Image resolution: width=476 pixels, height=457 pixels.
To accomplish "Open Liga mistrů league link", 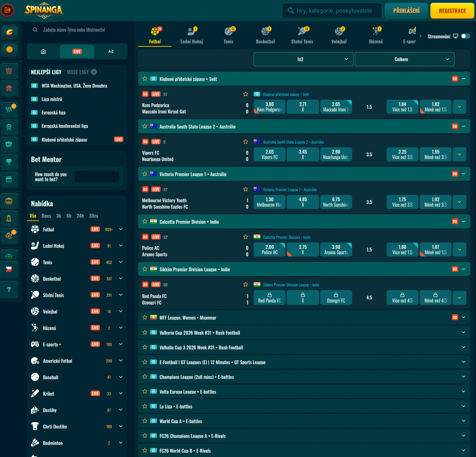I will point(52,99).
